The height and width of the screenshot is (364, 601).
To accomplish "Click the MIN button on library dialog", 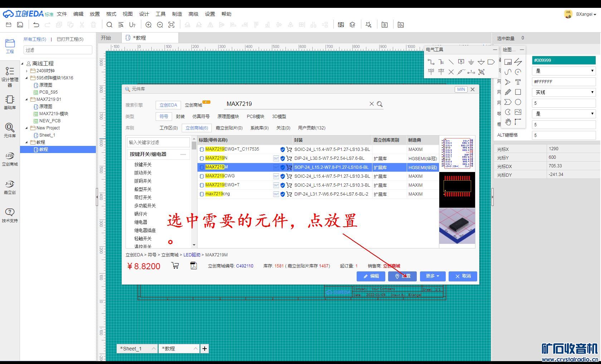I will pyautogui.click(x=461, y=89).
